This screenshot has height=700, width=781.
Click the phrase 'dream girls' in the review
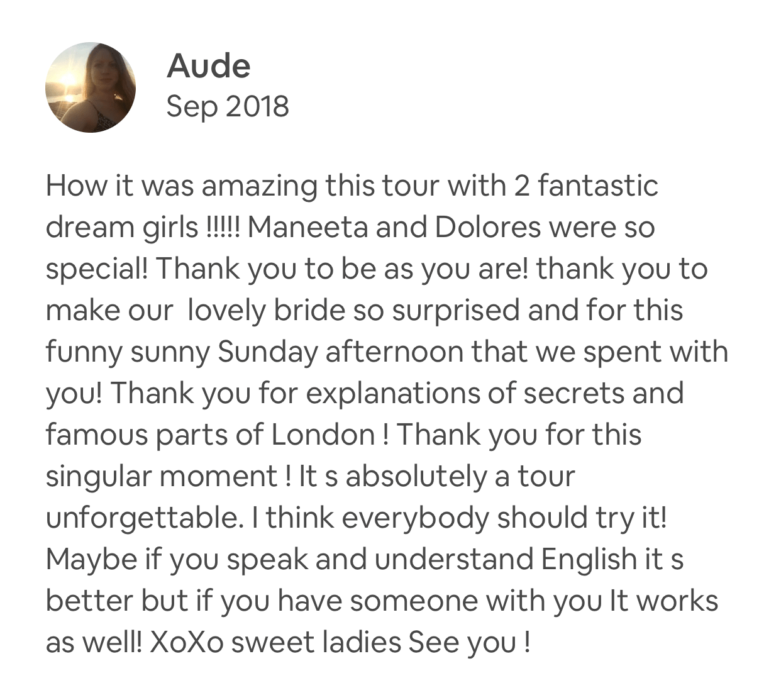pos(122,228)
